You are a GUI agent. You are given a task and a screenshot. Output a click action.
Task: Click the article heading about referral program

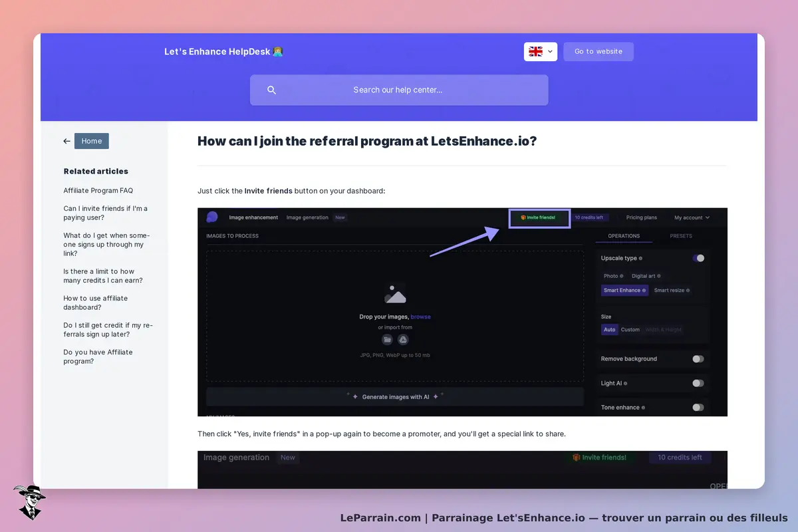[x=366, y=141]
